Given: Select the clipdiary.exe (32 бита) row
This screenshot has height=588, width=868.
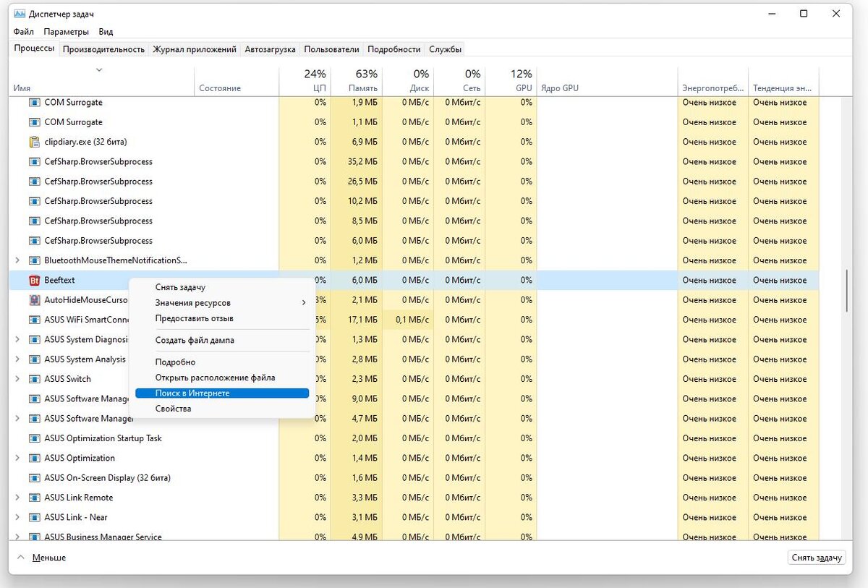Looking at the screenshot, I should (x=414, y=142).
